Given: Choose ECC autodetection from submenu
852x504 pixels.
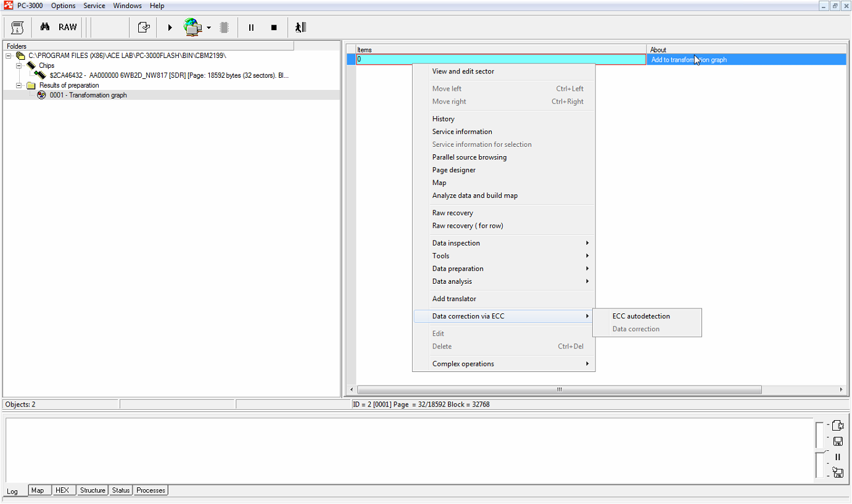Looking at the screenshot, I should (x=641, y=316).
